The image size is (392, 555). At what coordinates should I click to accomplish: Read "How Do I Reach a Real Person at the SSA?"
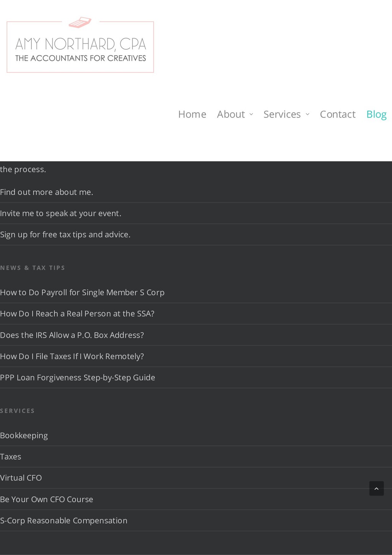click(77, 313)
